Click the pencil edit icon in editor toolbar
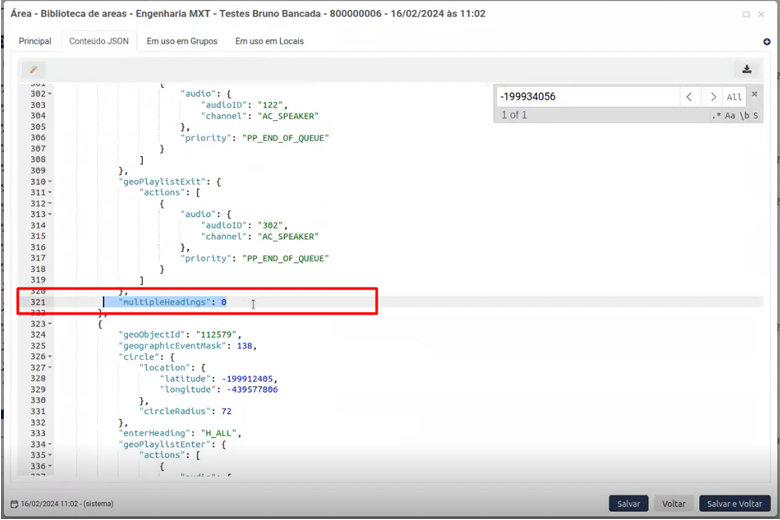The height and width of the screenshot is (520, 780). click(33, 70)
